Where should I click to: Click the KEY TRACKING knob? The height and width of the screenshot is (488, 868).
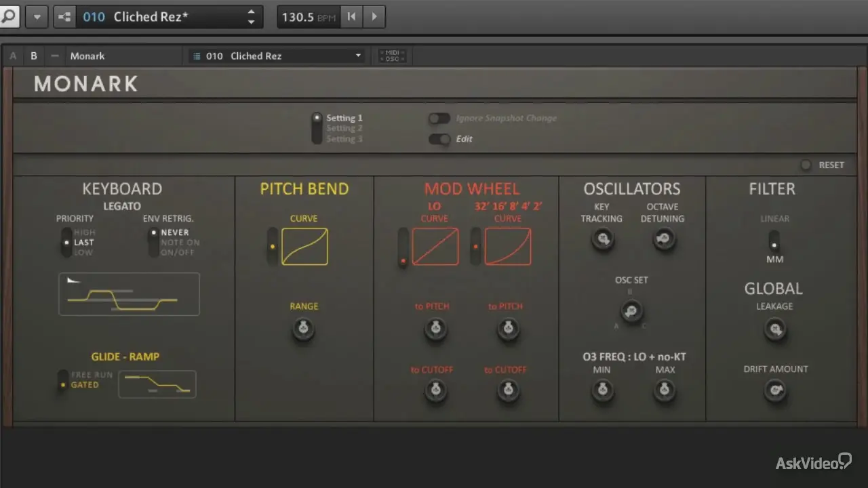[x=602, y=239]
